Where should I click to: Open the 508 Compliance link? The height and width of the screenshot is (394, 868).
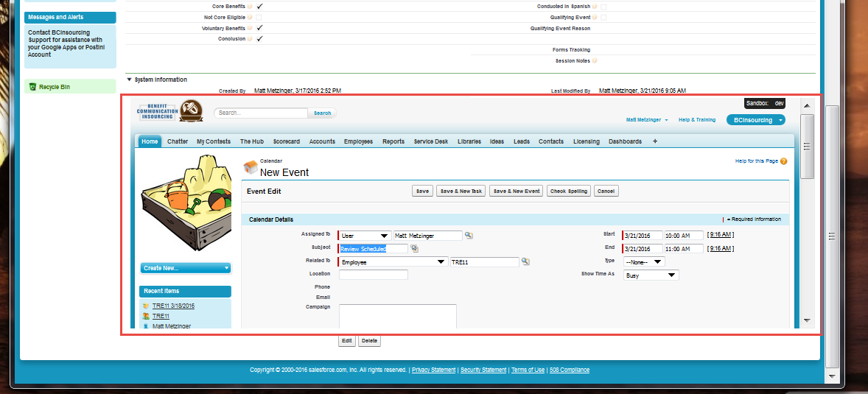point(569,370)
